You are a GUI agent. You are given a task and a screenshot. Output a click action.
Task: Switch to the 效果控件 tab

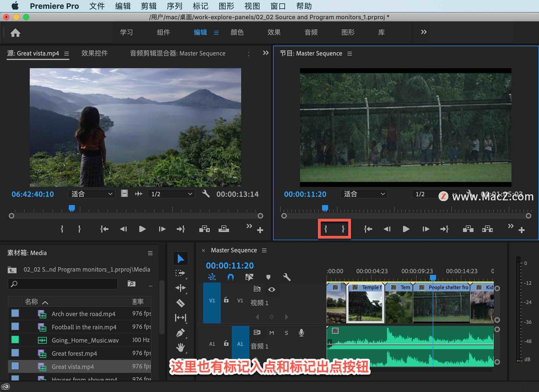pos(95,53)
